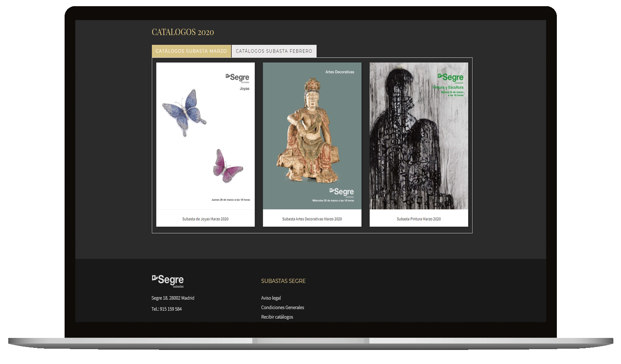Click the Segre 18 Madrid address text
Viewport: 621px width, 364px height.
pos(173,297)
